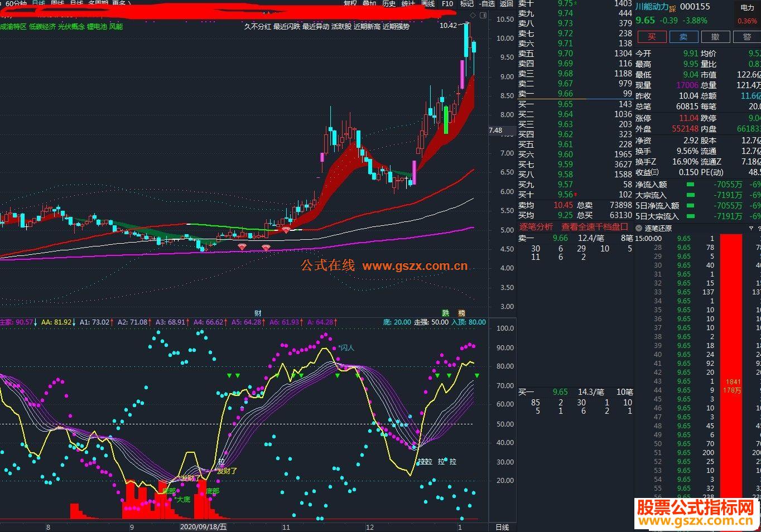
Task: Click the 大宗流入 green bar indicator
Action: pyautogui.click(x=690, y=195)
